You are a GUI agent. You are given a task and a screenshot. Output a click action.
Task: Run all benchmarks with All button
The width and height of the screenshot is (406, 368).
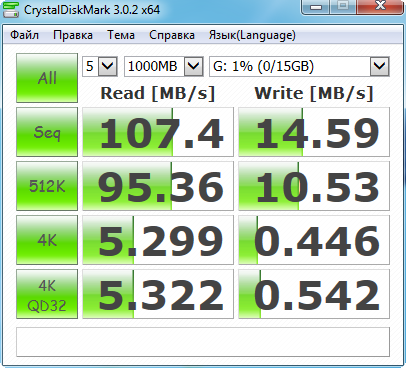coord(47,78)
